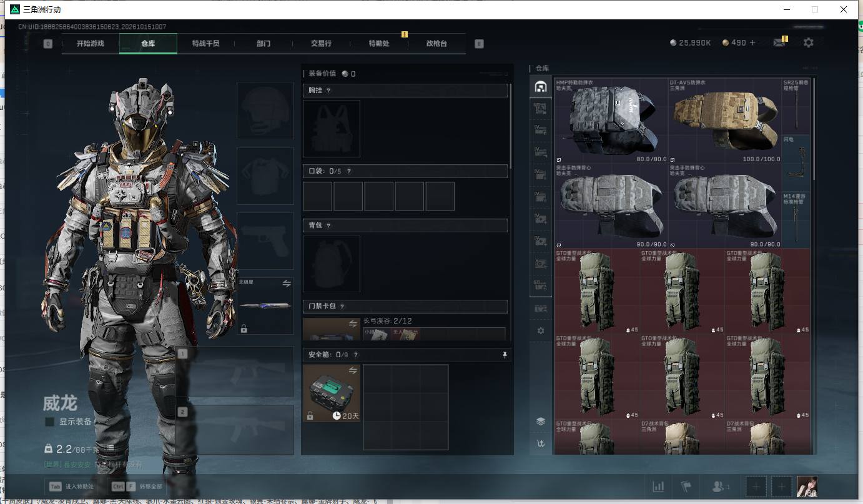
Task: Open the warehouse sidebar gear icon
Action: click(541, 330)
